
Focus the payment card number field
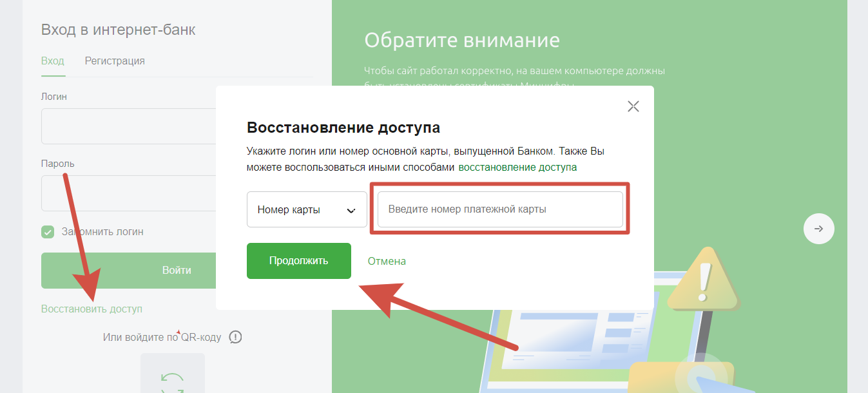point(499,209)
